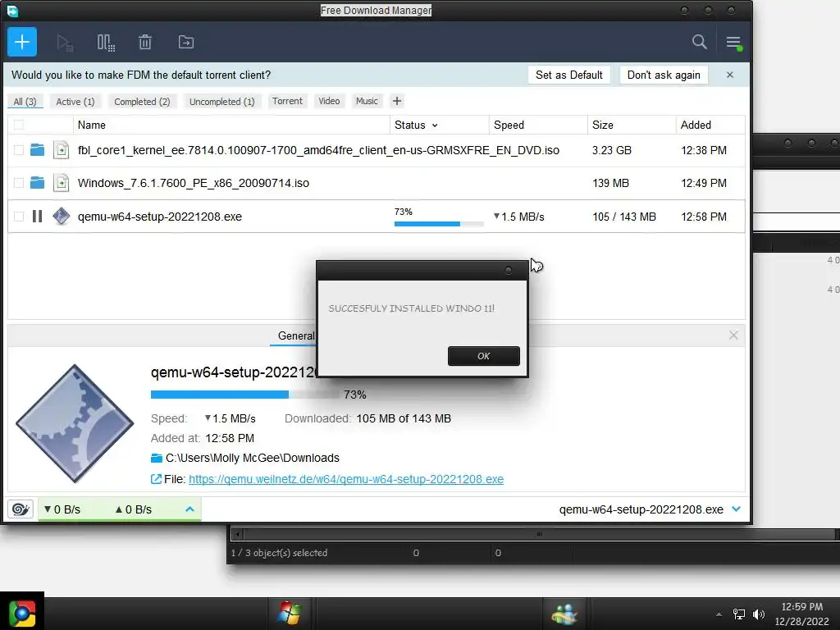Check the qemu-w64-setup row checkbox
Screen dimensions: 840x630
(19, 217)
